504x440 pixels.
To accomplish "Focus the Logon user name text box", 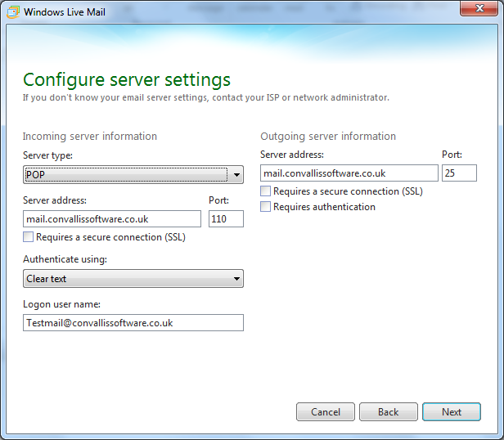I will point(133,323).
